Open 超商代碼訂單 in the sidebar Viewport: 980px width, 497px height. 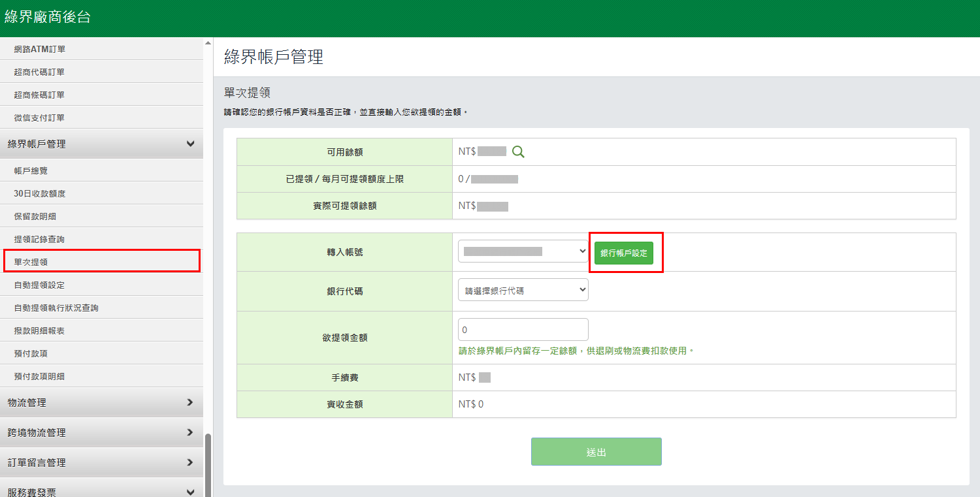(x=101, y=72)
